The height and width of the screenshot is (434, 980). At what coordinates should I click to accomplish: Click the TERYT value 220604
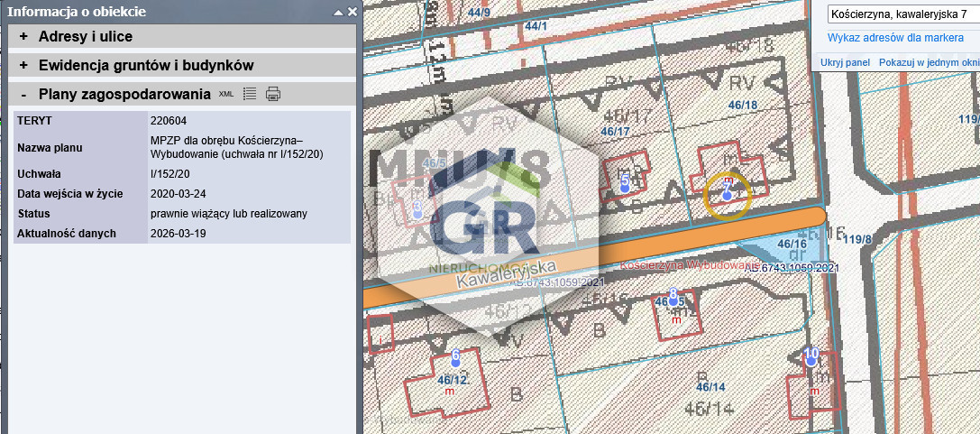coord(169,121)
